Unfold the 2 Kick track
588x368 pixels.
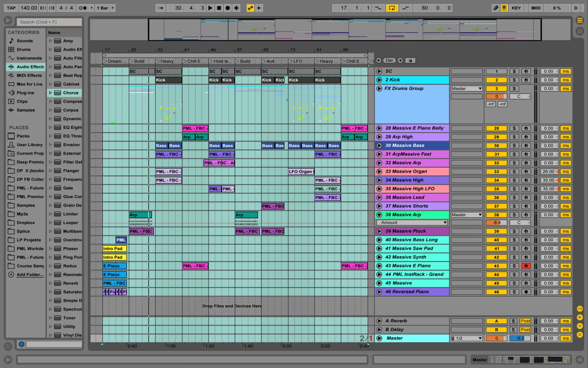[x=379, y=80]
